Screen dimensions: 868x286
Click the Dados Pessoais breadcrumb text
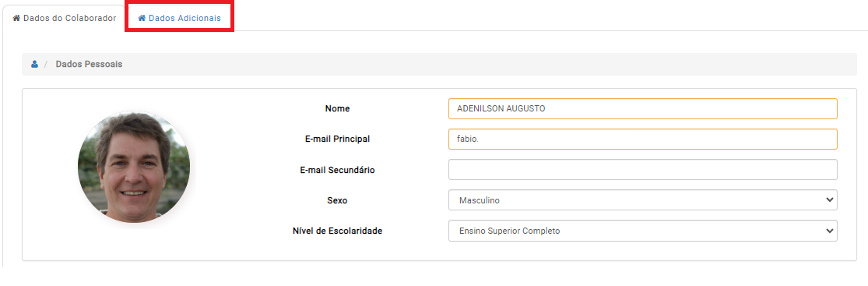tap(89, 65)
